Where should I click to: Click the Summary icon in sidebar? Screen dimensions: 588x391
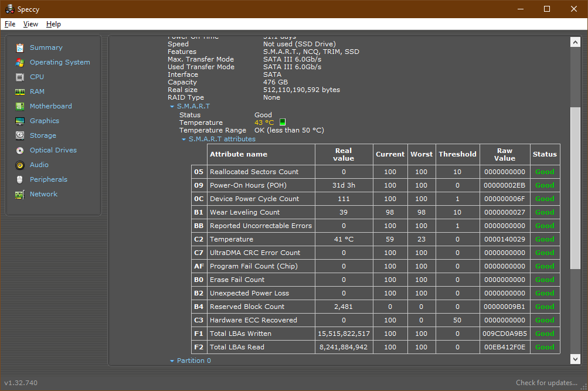click(x=20, y=47)
